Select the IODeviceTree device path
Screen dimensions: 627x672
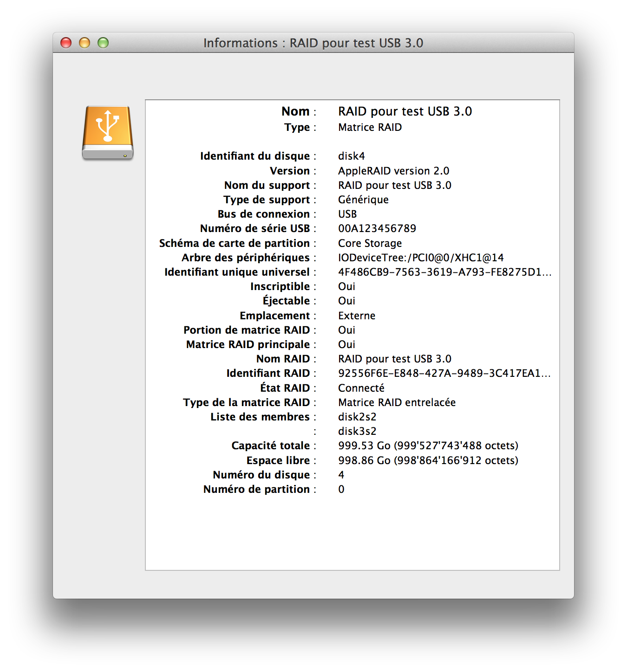(420, 258)
